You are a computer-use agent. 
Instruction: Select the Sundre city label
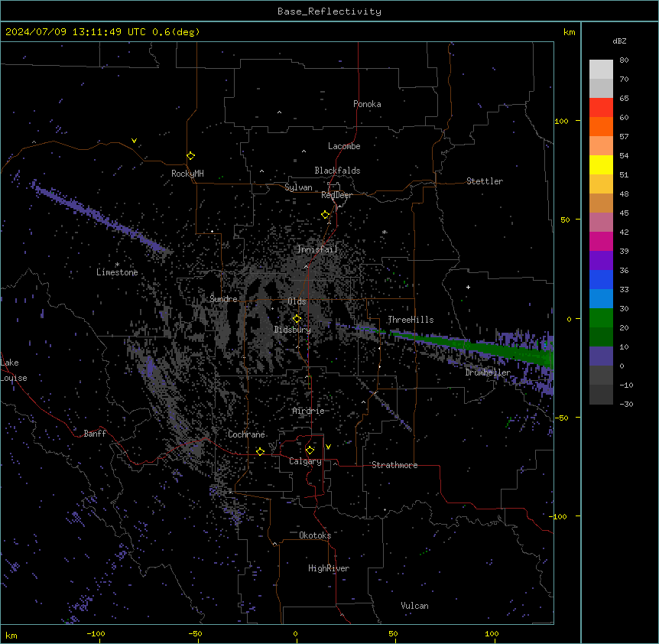pos(223,299)
